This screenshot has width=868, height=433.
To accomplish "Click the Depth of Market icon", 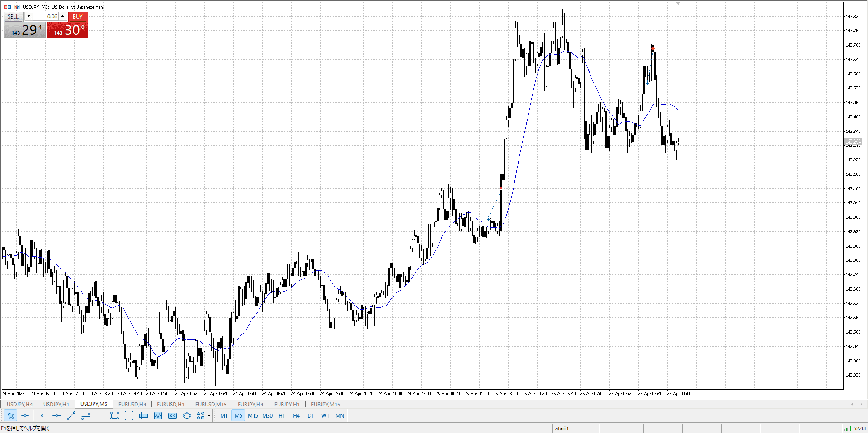I will 8,7.
